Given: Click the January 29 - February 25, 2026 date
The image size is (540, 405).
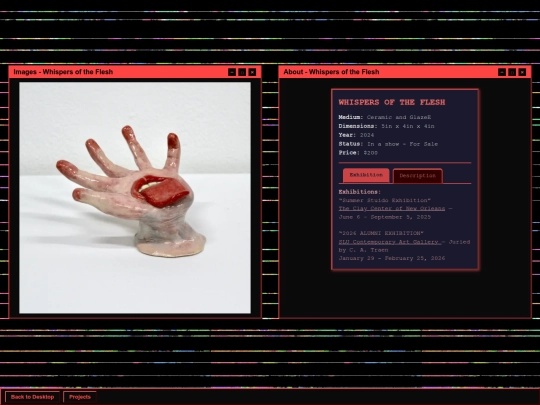Looking at the screenshot, I should coord(392,258).
